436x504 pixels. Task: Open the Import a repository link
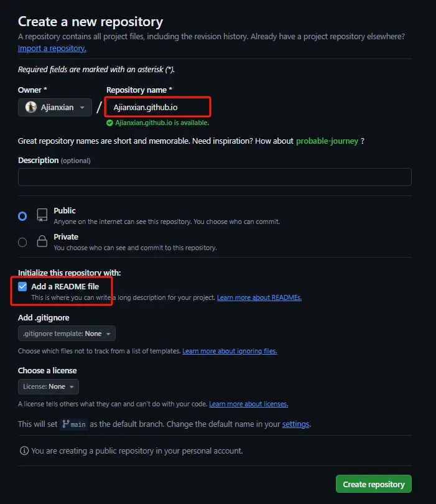point(52,49)
